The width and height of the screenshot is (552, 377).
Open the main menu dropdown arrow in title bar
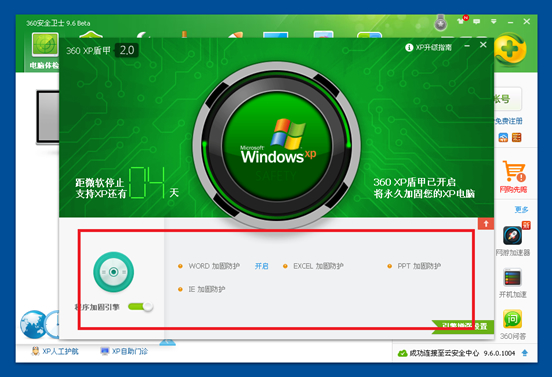tap(494, 22)
